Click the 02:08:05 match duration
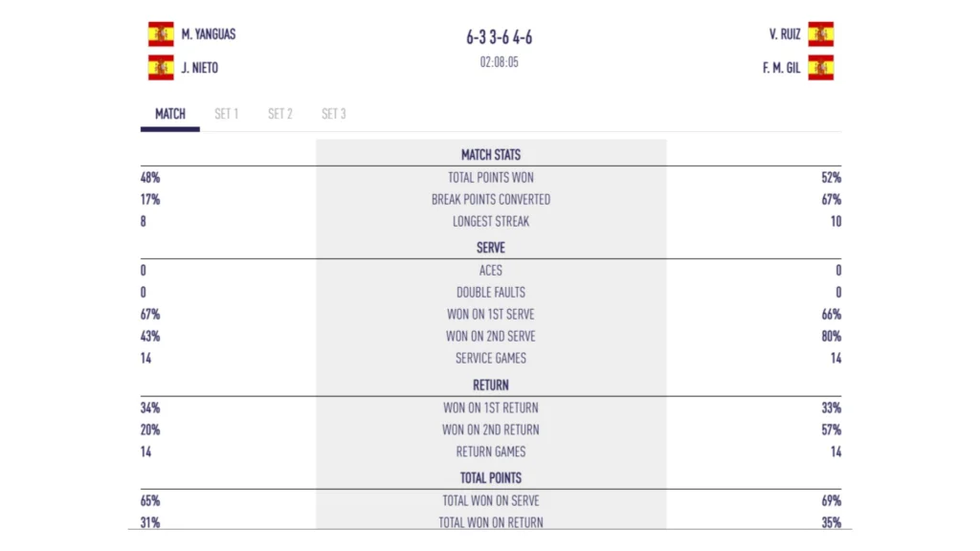 point(500,62)
